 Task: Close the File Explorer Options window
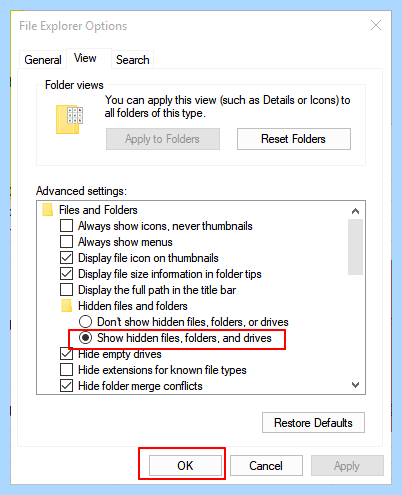pos(376,25)
